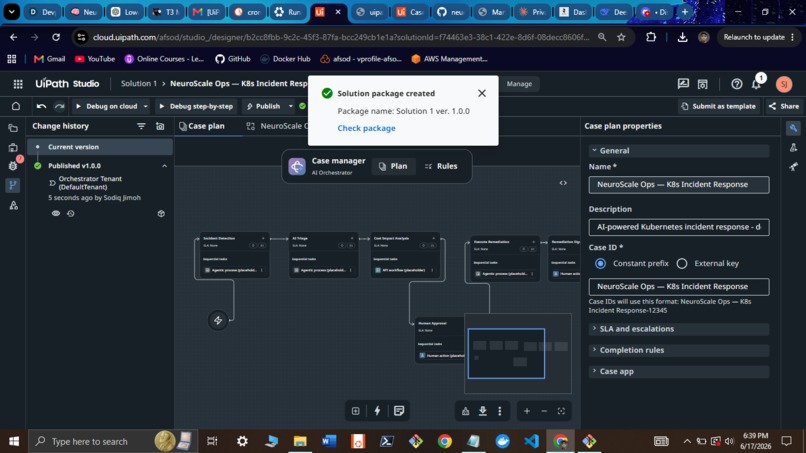
Task: Edit the Case ID prefix field
Action: 679,286
